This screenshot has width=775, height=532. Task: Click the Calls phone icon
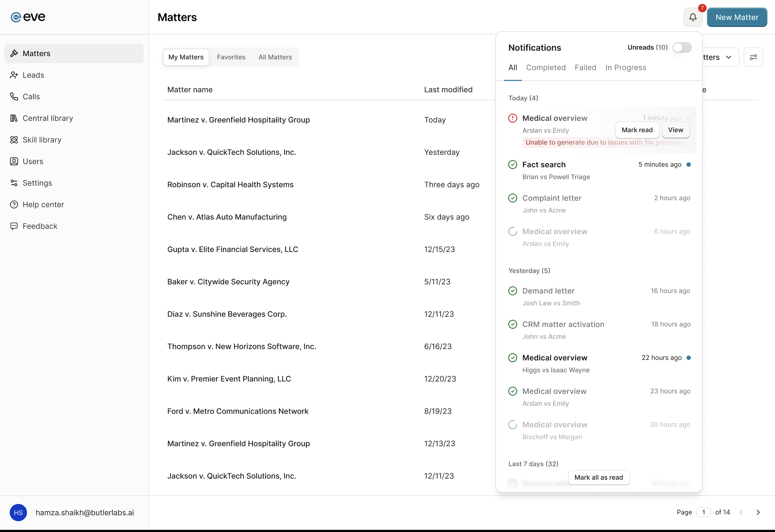coord(14,97)
